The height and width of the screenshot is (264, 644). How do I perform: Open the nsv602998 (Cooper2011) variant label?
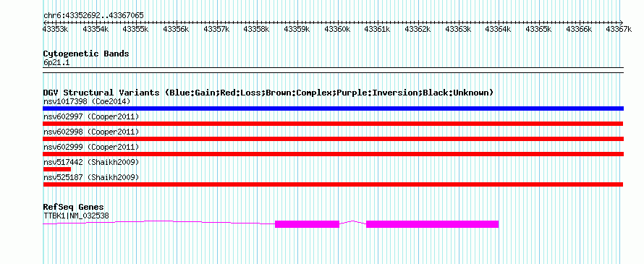point(91,132)
